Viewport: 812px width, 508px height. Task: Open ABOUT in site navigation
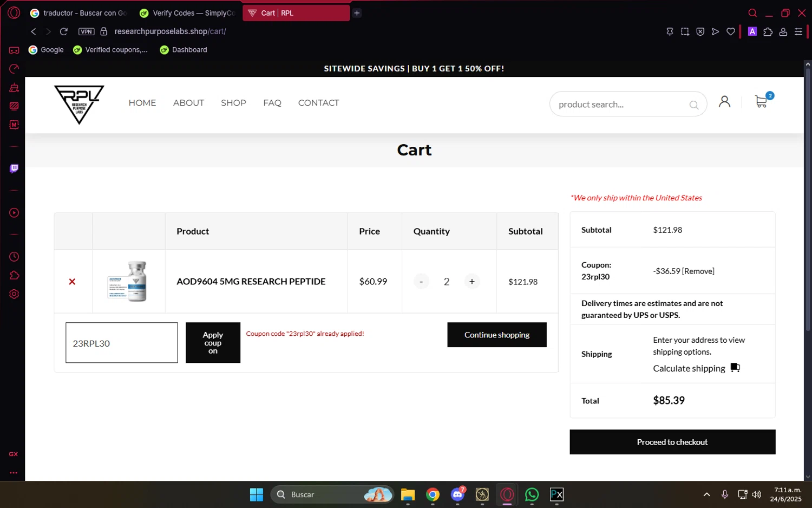[x=188, y=103]
